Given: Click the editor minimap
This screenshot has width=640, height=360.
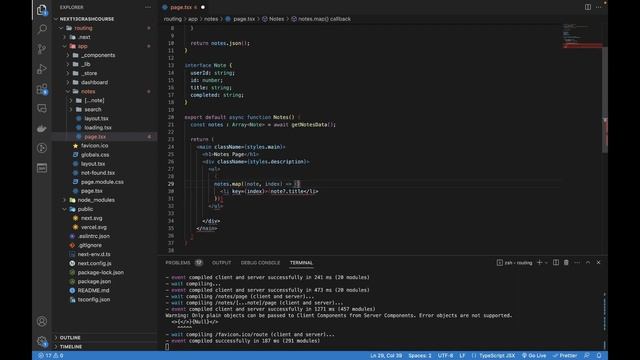Looking at the screenshot, I should (x=581, y=37).
